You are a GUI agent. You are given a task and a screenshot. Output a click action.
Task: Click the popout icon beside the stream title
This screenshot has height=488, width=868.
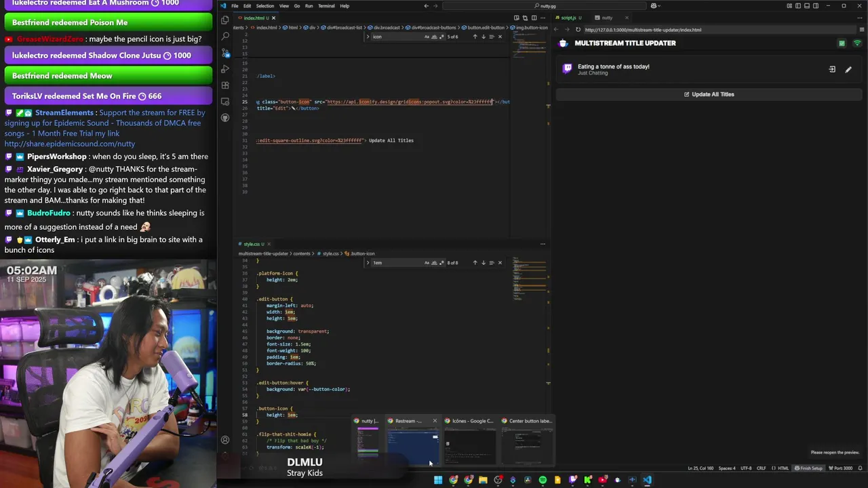(832, 69)
